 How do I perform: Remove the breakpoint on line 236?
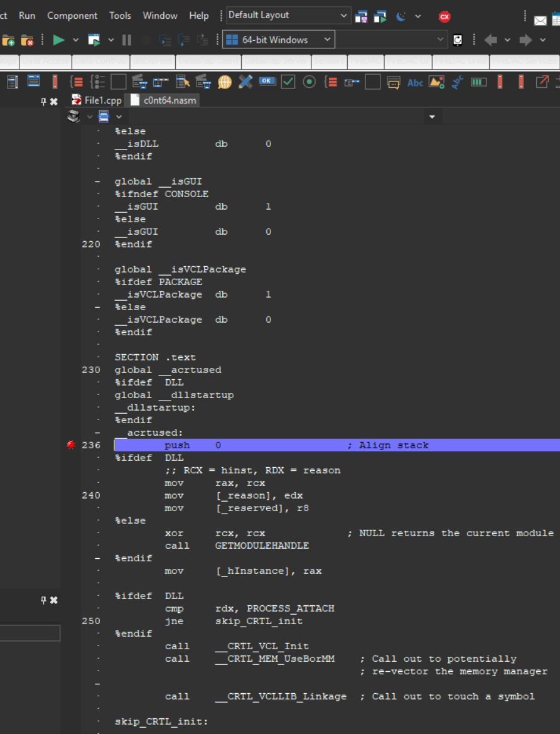click(71, 445)
